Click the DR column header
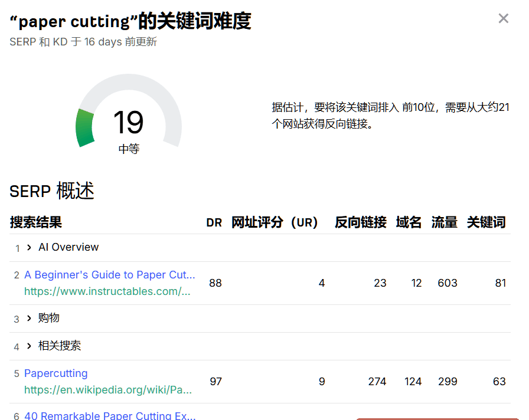 [214, 222]
